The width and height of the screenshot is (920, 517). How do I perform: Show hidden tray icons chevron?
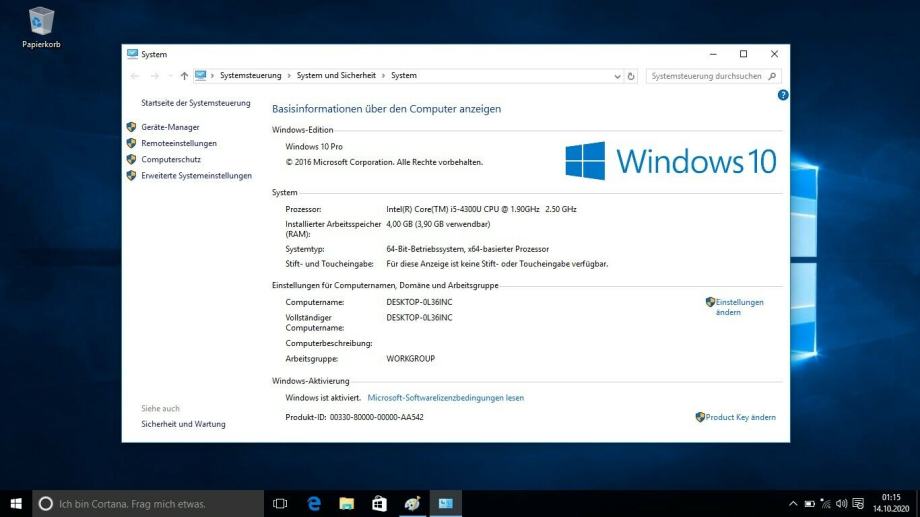[x=793, y=504]
